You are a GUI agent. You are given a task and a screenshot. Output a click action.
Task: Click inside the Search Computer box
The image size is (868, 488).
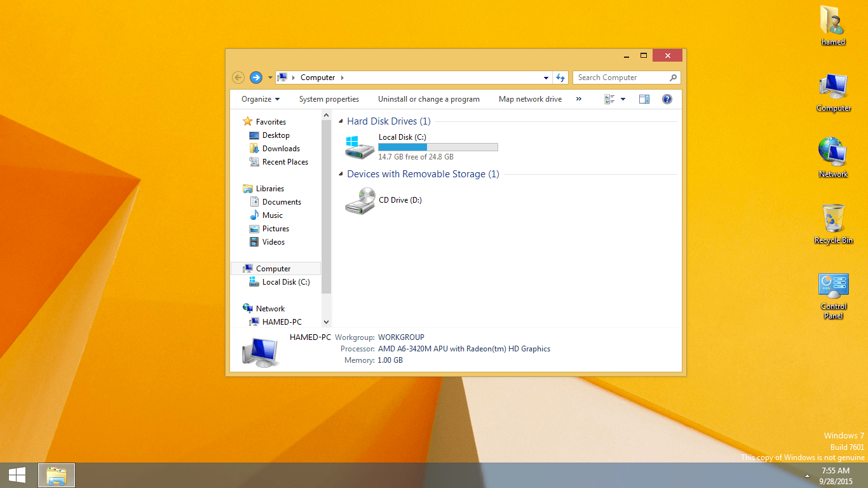620,77
